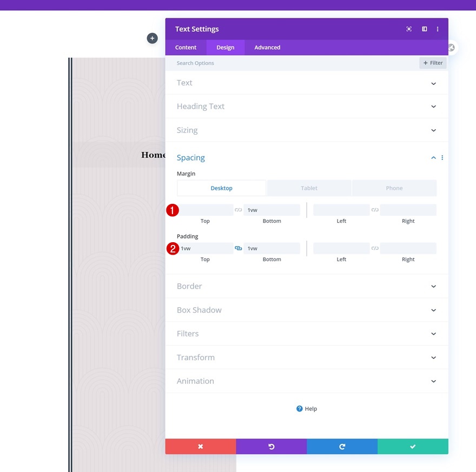Click the Text Settings title bar
Image resolution: width=476 pixels, height=472 pixels.
[x=307, y=29]
